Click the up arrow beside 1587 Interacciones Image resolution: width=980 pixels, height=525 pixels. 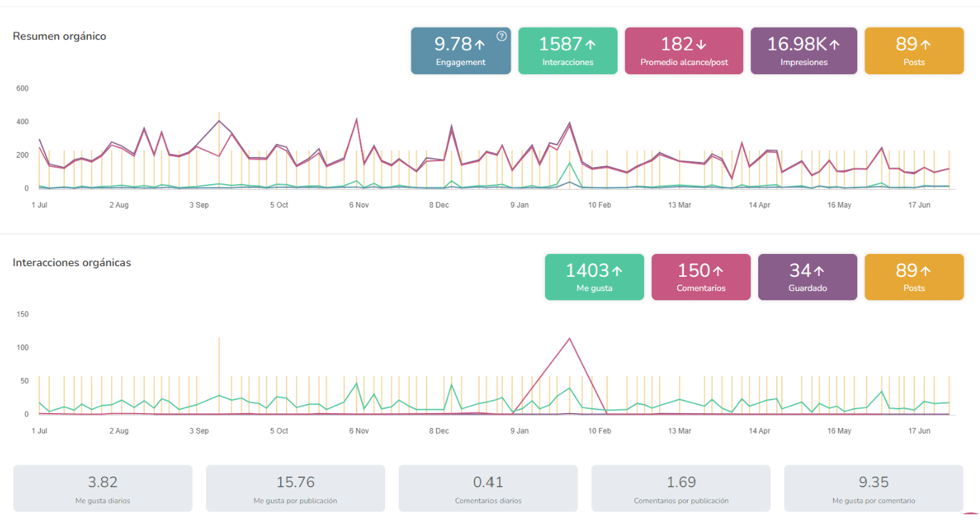590,45
